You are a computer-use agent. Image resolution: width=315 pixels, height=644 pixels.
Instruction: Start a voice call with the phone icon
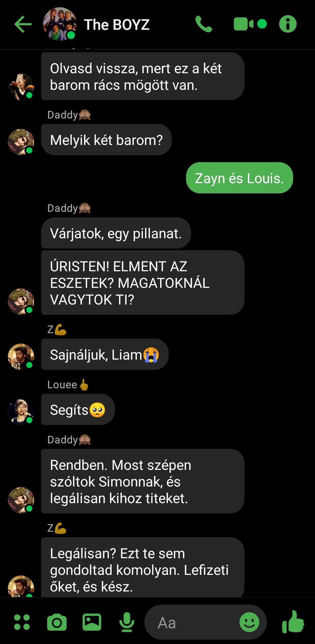(x=204, y=24)
